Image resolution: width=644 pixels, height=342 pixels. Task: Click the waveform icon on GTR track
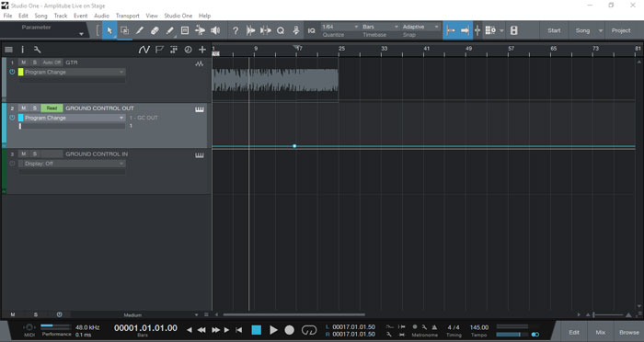coord(200,63)
